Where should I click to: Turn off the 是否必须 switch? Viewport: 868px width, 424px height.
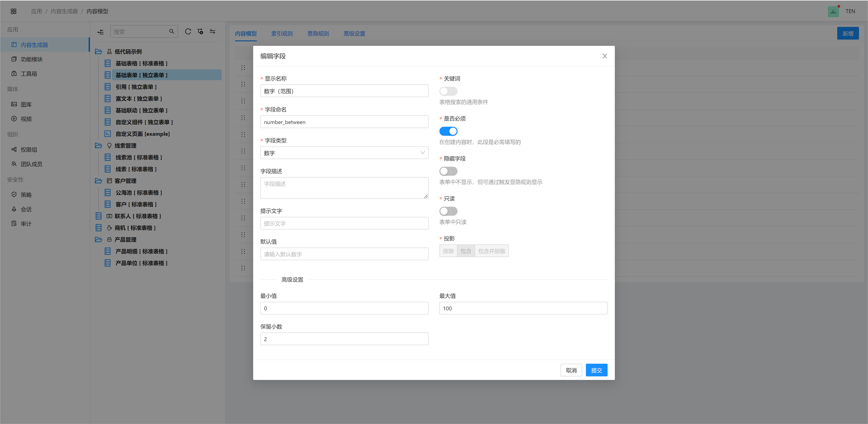pos(448,131)
